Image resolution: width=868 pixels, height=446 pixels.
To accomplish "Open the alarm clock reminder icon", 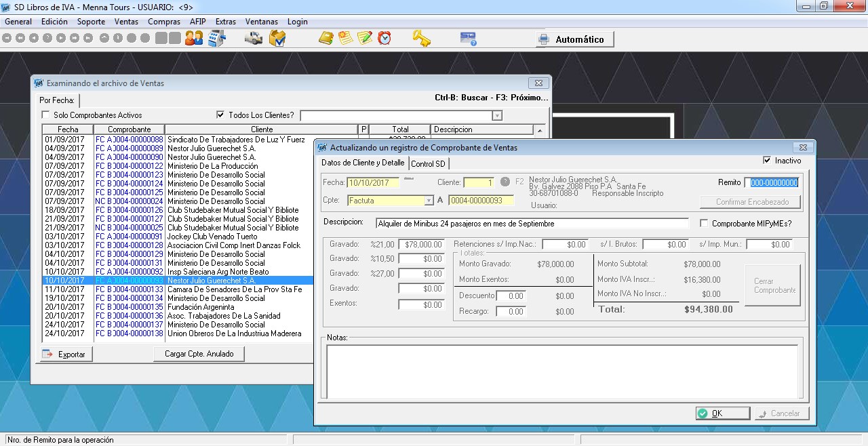I will point(384,39).
